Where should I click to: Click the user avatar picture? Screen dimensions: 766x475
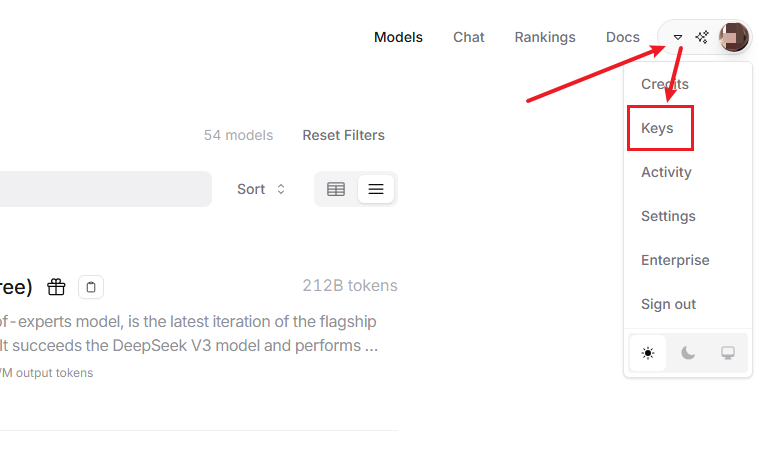(x=733, y=37)
